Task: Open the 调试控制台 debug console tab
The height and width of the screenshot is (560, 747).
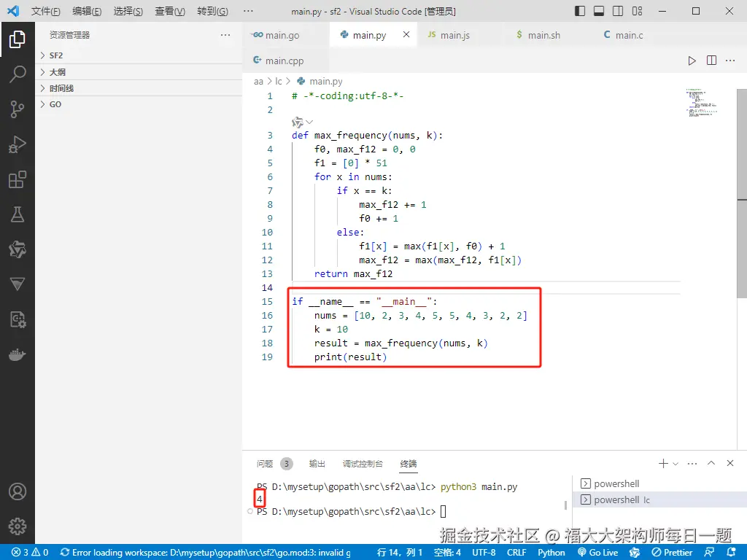Action: coord(363,463)
